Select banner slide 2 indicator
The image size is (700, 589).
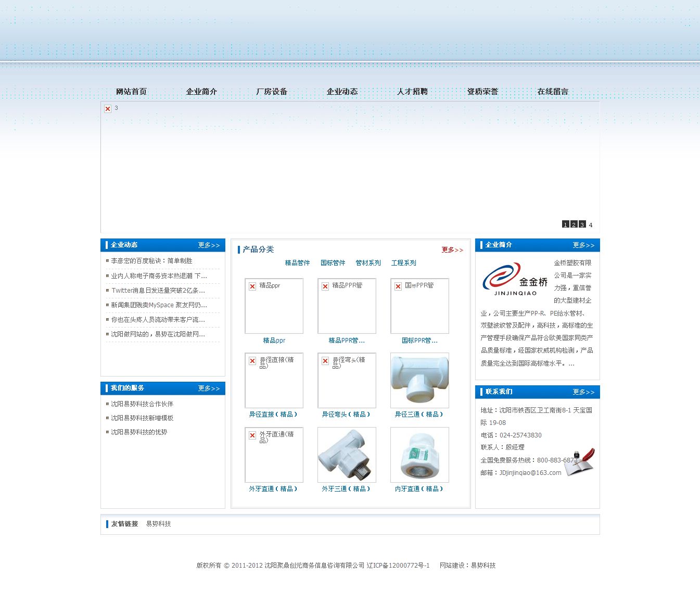click(573, 224)
